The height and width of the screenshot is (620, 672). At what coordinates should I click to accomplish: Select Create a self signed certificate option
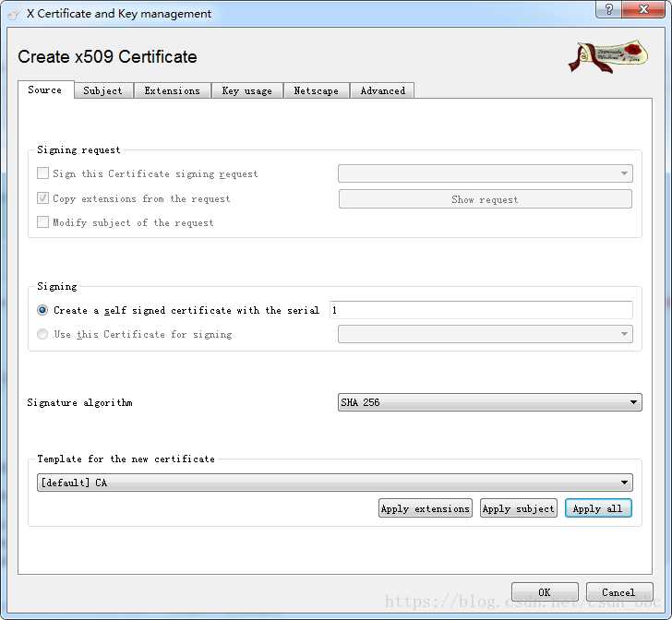coord(42,310)
